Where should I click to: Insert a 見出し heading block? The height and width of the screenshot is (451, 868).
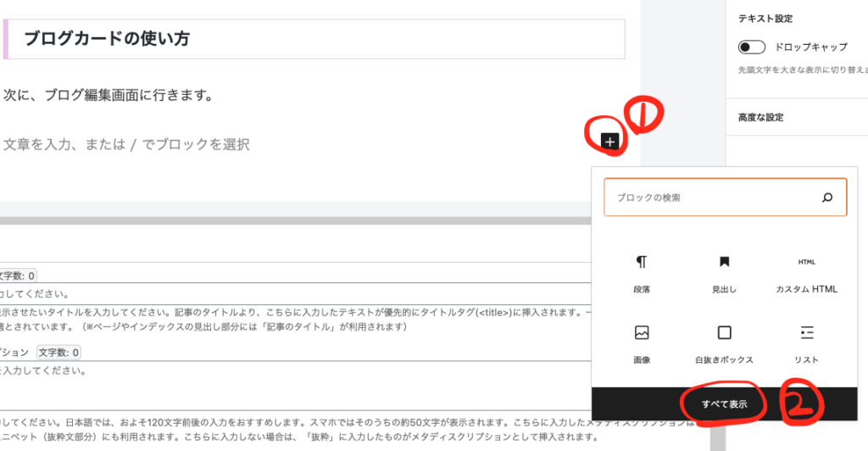tap(724, 273)
